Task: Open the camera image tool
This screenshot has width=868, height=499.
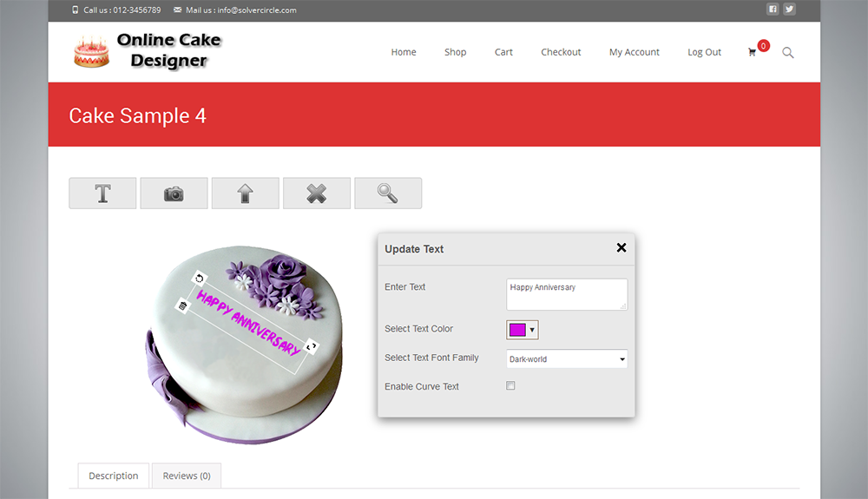Action: [x=174, y=193]
